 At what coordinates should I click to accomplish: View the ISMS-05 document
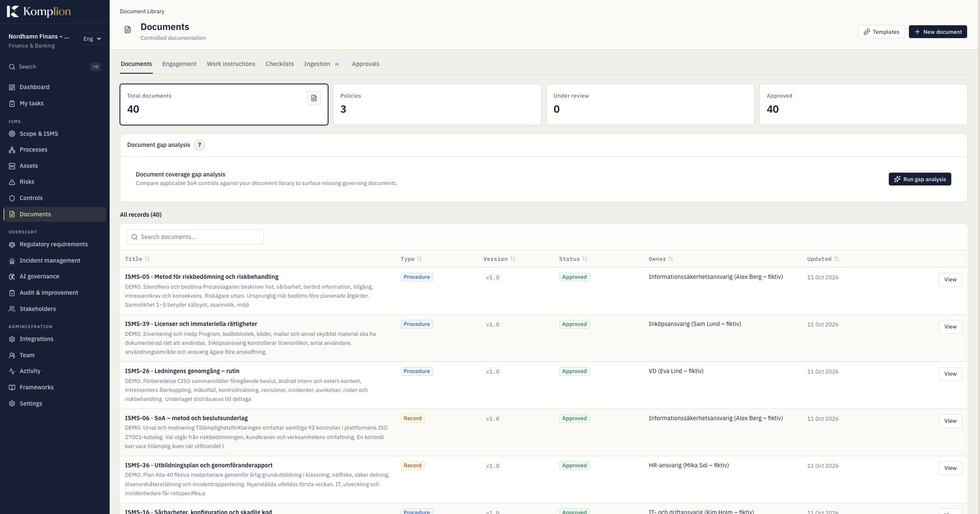coord(950,280)
